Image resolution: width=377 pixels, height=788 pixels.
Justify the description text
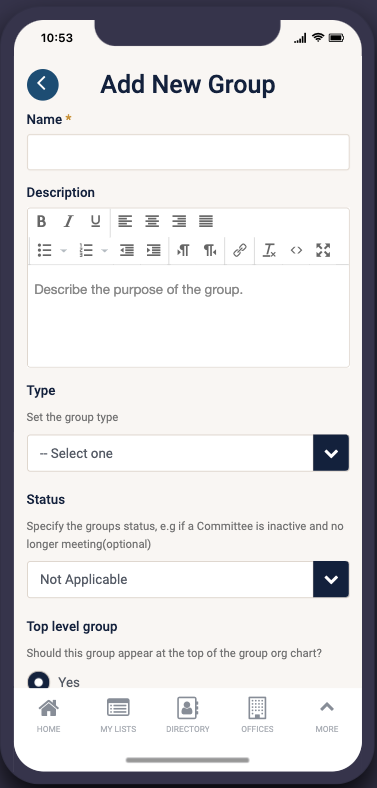pyautogui.click(x=206, y=221)
